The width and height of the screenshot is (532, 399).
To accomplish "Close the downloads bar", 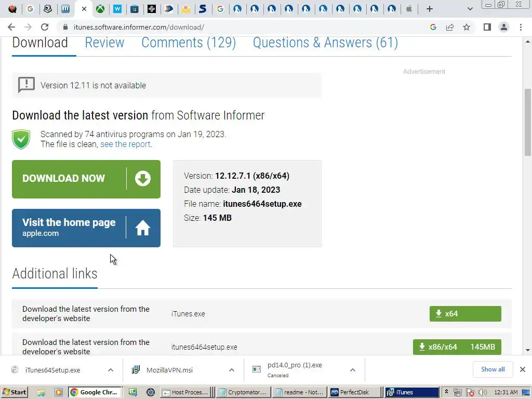I will pos(523,369).
